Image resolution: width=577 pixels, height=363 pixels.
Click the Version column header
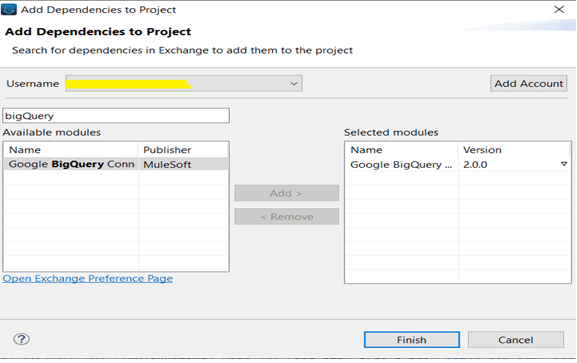point(514,150)
